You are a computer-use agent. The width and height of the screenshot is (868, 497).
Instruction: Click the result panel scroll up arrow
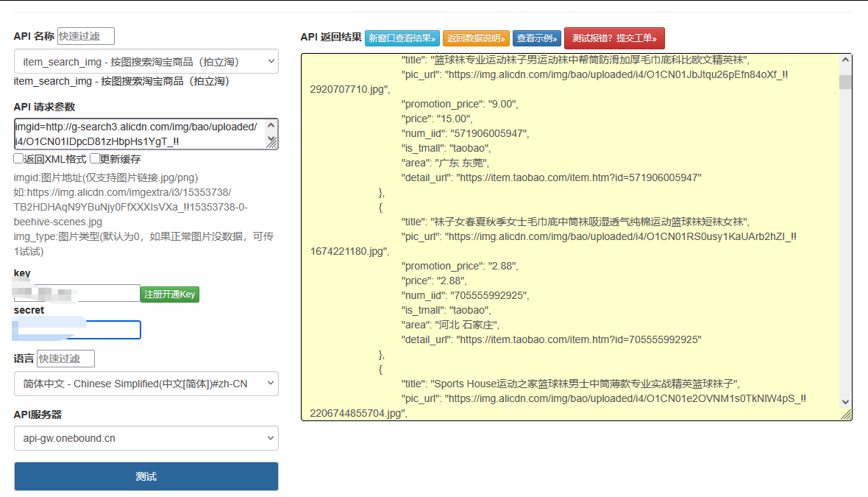tap(845, 60)
